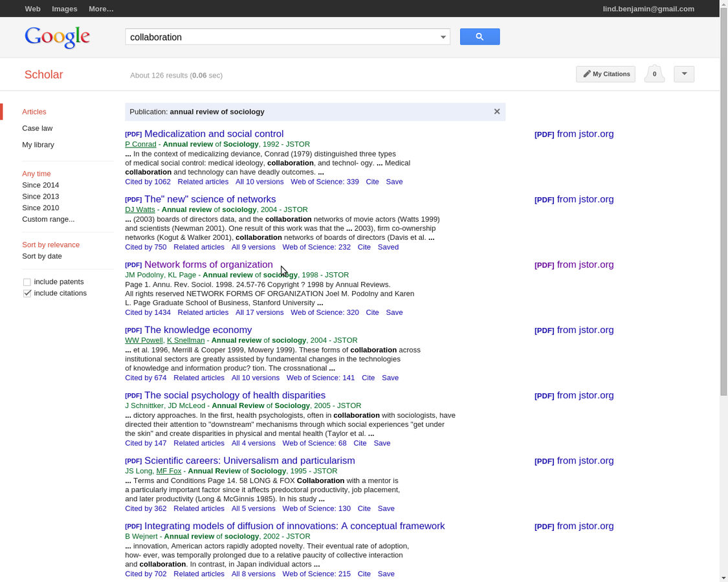Open account lind.benjamin@gmail.com
This screenshot has height=582, width=728.
click(648, 9)
